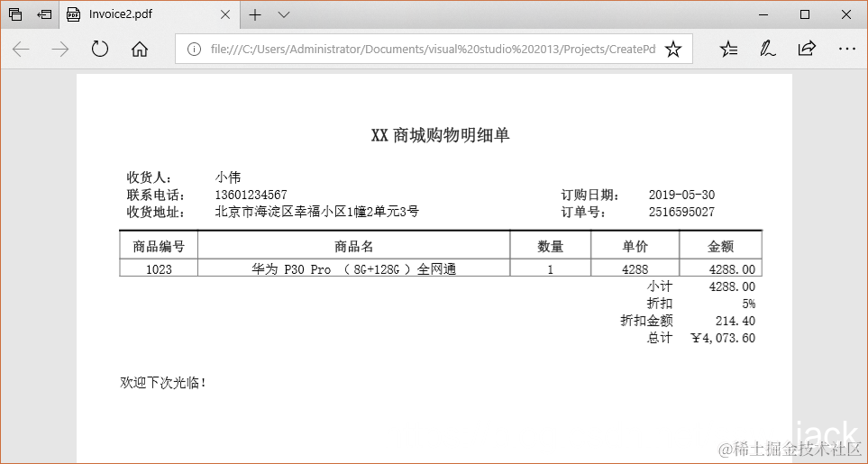The image size is (868, 464).
Task: Select address '北京市海淀区幸福小区1幢2单元3号'
Action: pyautogui.click(x=317, y=212)
